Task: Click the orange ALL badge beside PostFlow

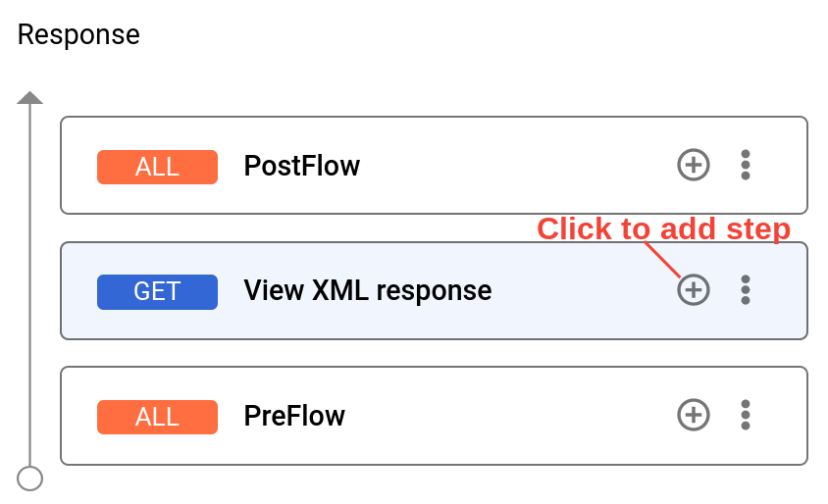Action: point(157,167)
